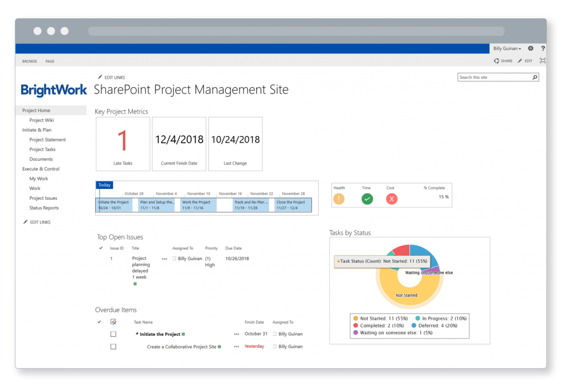Switch to the BROWSE ribbon tab
This screenshot has width=564, height=392.
[29, 61]
